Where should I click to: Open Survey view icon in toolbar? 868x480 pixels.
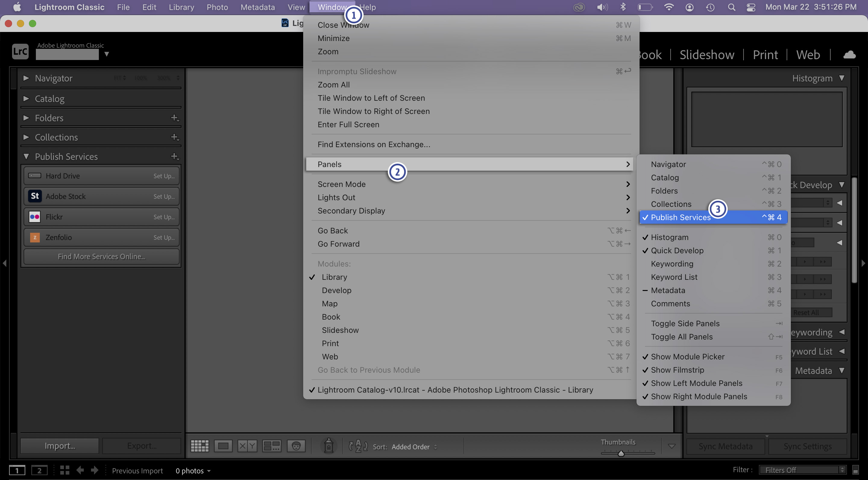tap(272, 446)
